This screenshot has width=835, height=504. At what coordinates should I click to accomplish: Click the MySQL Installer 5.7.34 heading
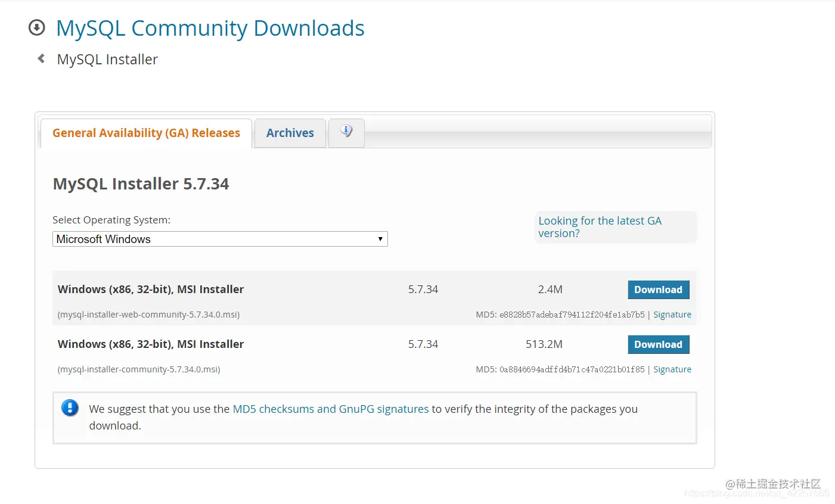coord(141,183)
